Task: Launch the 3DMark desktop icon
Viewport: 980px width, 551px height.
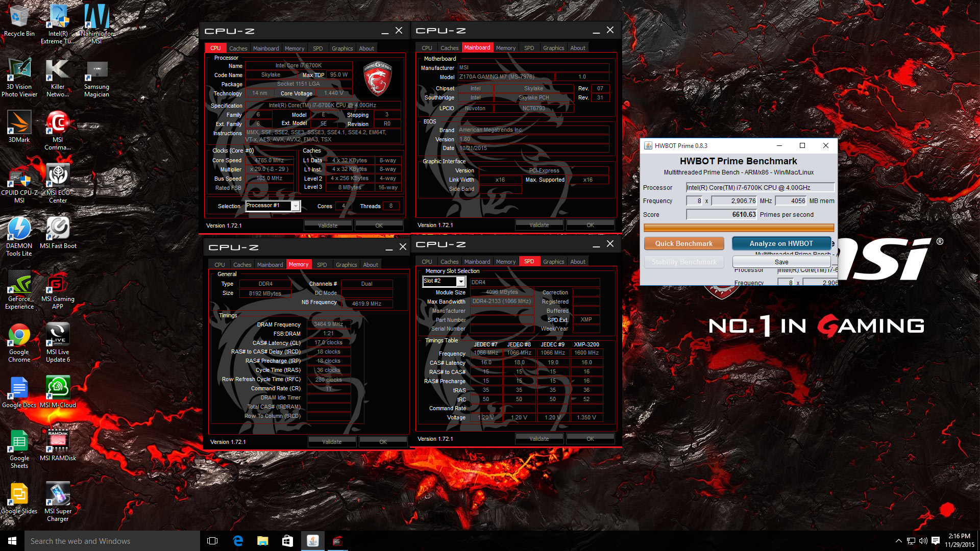Action: (19, 127)
